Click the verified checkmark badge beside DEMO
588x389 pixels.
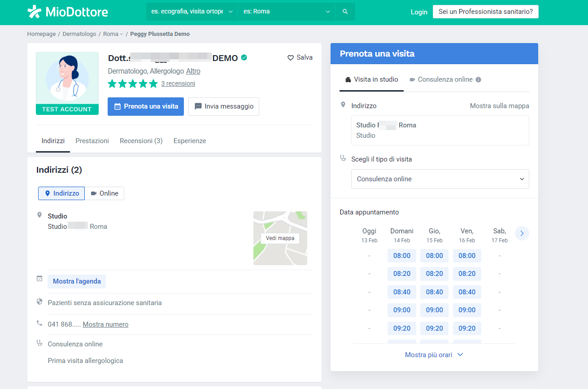click(244, 57)
